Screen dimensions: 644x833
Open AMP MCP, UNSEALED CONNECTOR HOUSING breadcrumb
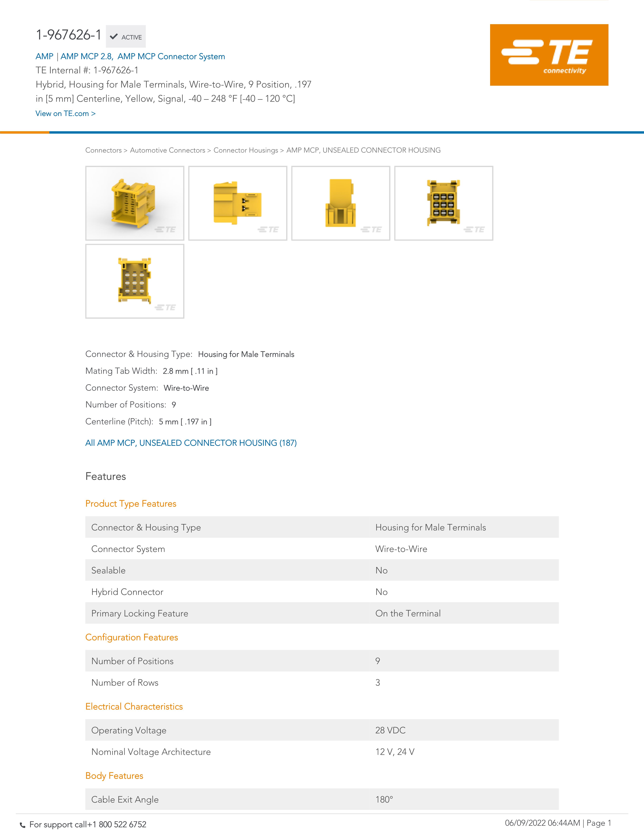tap(363, 150)
